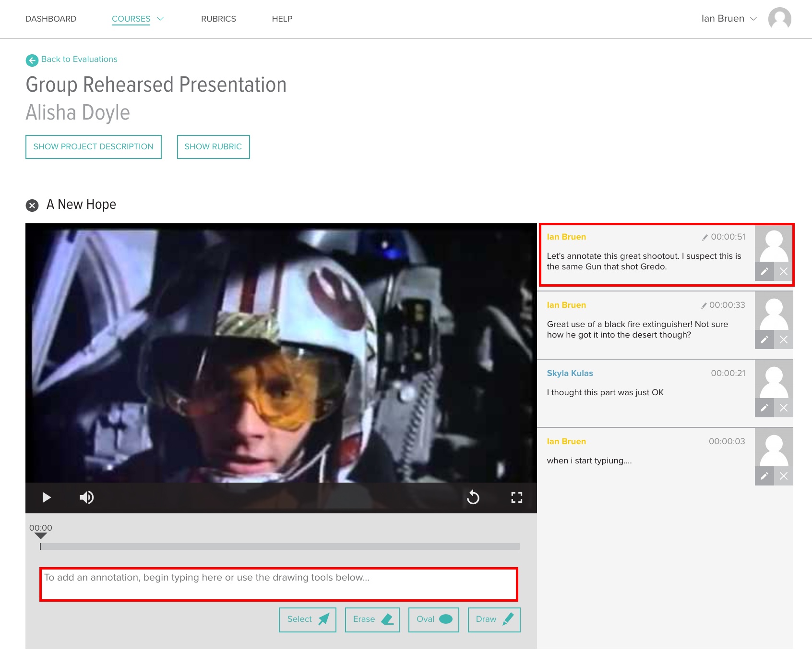Open the Courses menu item
The image size is (812, 655).
(x=131, y=19)
